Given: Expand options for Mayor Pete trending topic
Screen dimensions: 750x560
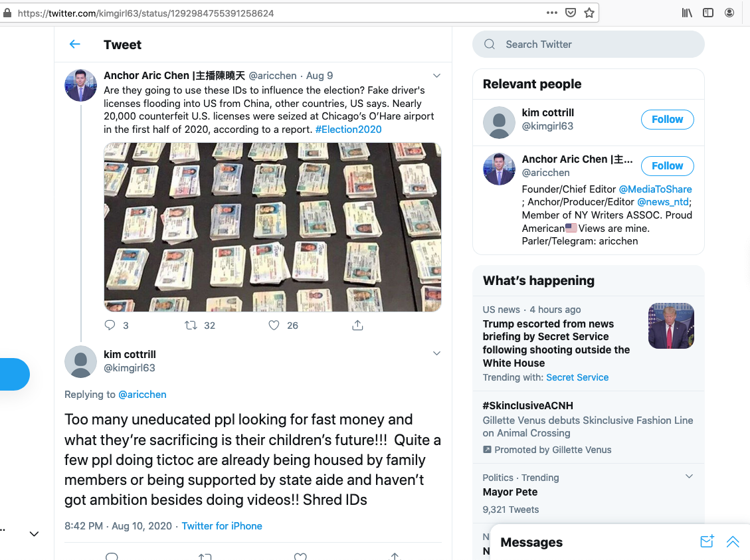Looking at the screenshot, I should (x=690, y=476).
